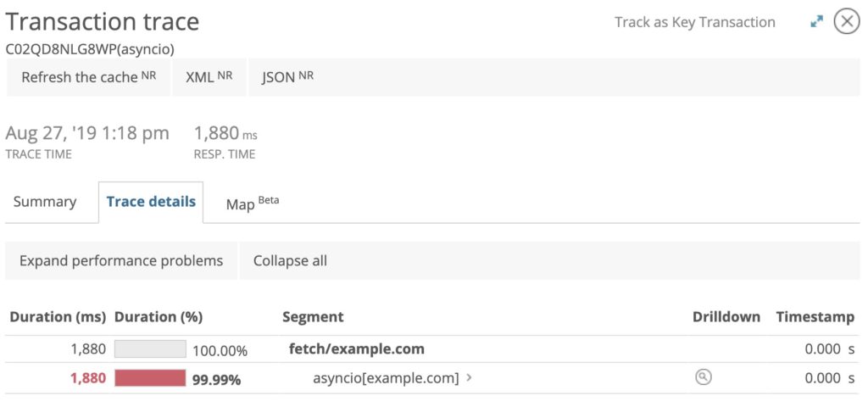
Task: Select the asyncio[example.com] segment name
Action: [386, 379]
